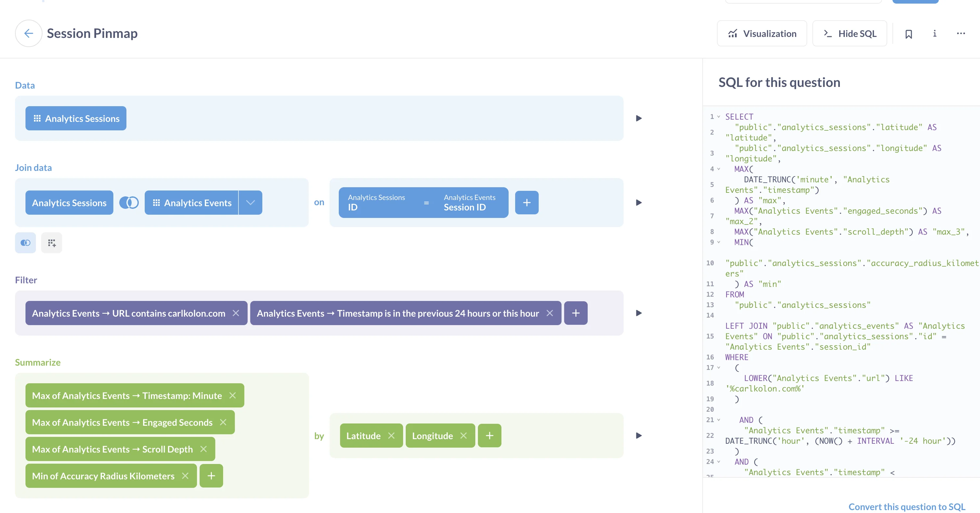Remove Min of Accuracy Radius Kilometers metric
The image size is (980, 513).
click(185, 476)
